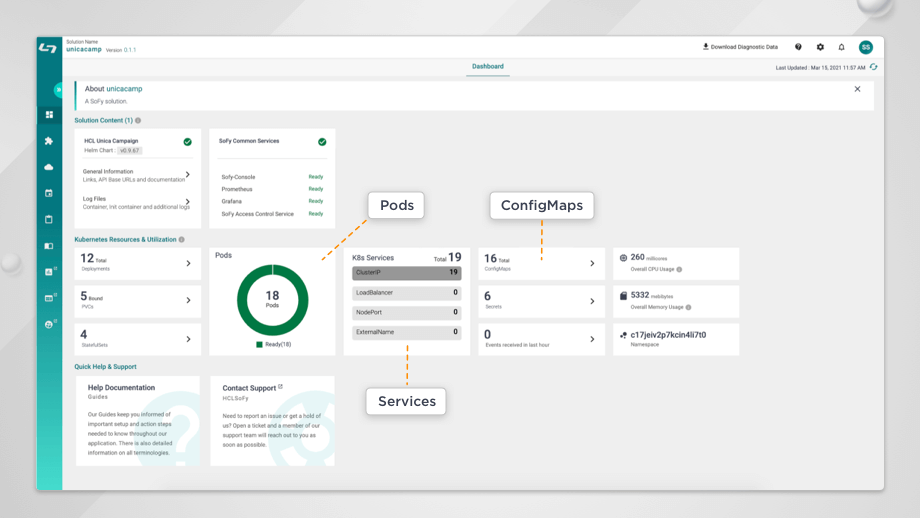This screenshot has width=920, height=518.
Task: Refresh the dashboard using Last Updated icon
Action: (x=874, y=67)
